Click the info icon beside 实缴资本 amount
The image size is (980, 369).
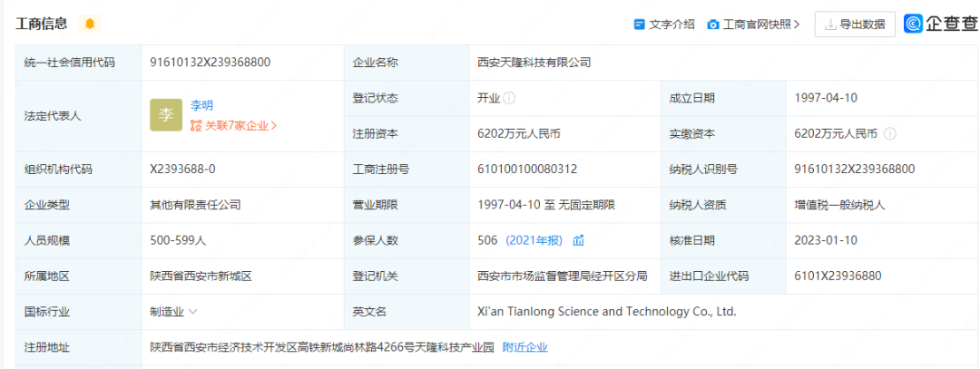[889, 133]
